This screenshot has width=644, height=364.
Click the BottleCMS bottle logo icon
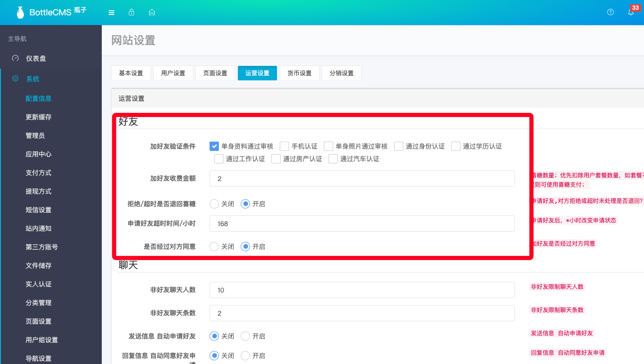pos(20,13)
